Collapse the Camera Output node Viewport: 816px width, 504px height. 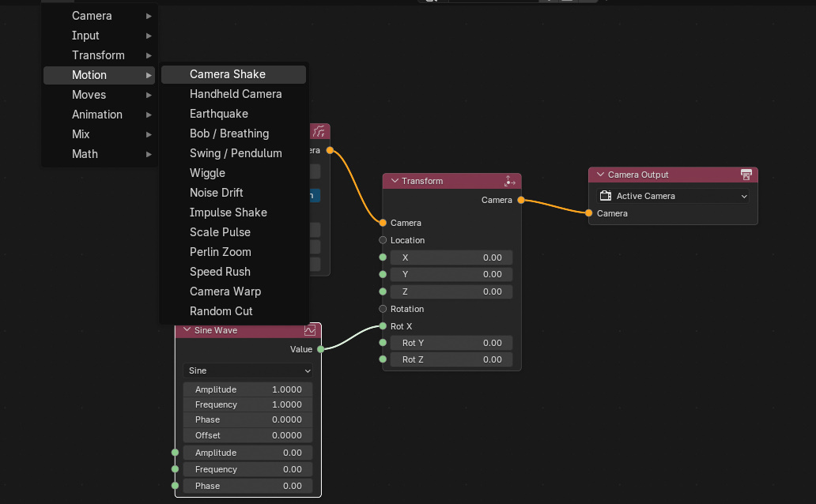click(x=600, y=175)
